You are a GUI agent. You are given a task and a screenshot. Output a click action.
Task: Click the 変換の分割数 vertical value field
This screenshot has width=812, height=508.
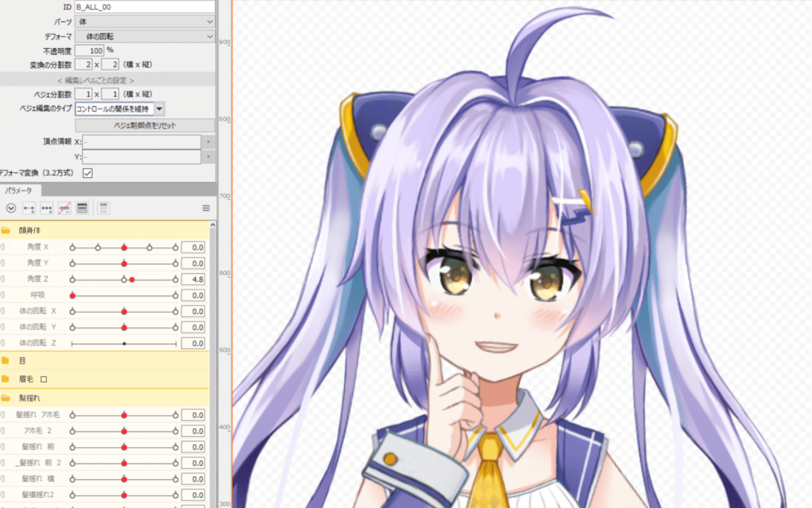(x=110, y=64)
